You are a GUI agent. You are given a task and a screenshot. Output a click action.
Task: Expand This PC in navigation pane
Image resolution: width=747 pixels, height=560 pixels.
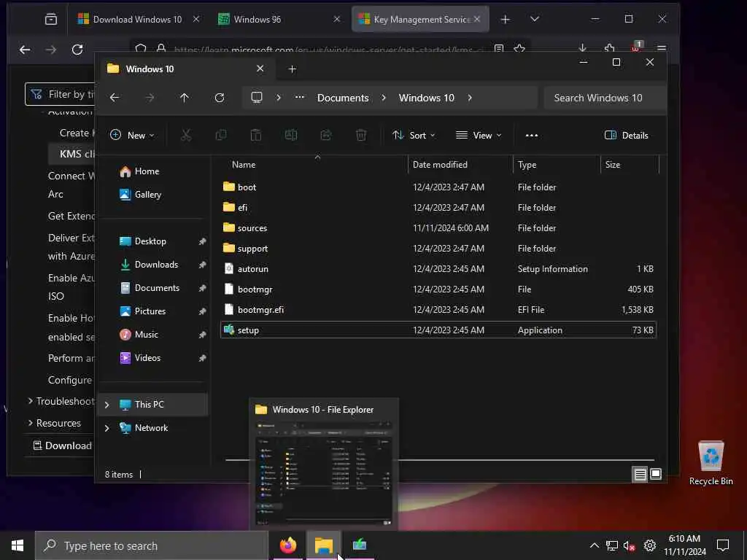point(107,405)
